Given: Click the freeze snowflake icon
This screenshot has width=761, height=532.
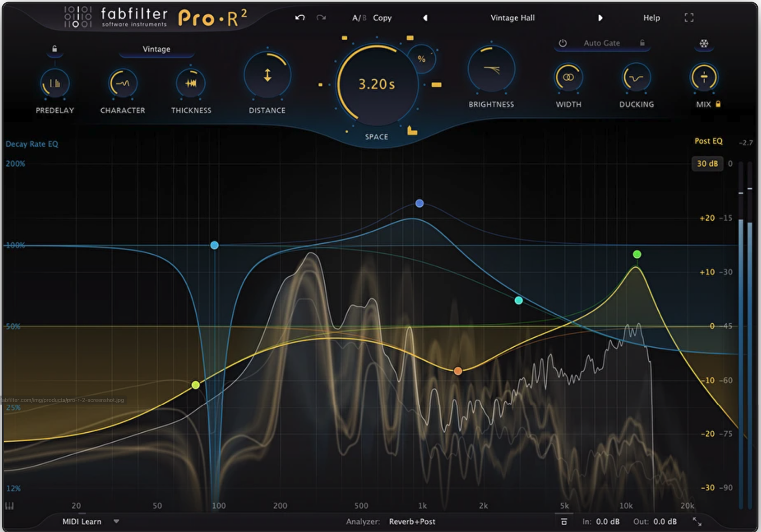Looking at the screenshot, I should click(x=704, y=44).
